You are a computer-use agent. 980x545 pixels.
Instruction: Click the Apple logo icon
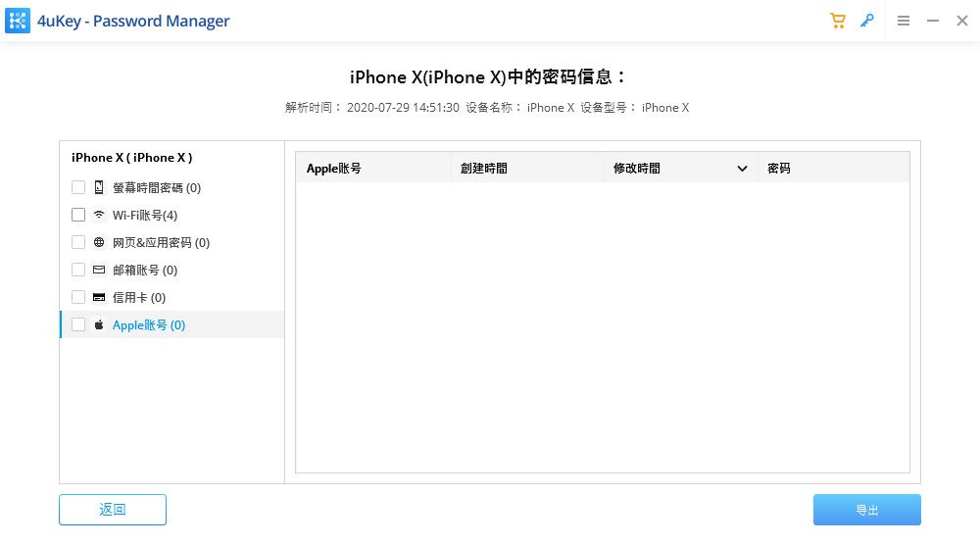[x=99, y=324]
